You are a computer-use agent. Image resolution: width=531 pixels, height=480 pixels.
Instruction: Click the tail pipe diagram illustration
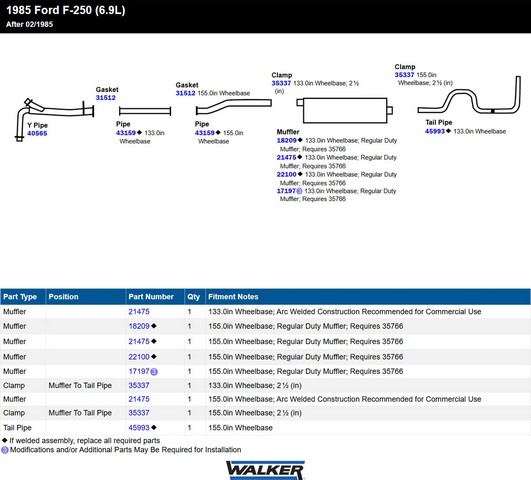pyautogui.click(x=469, y=96)
